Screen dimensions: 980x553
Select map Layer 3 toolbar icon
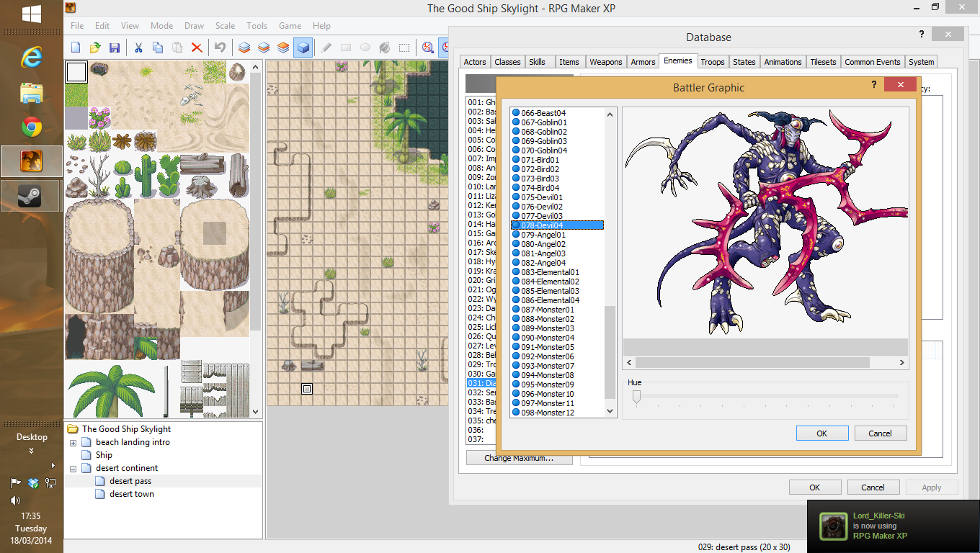pos(283,48)
